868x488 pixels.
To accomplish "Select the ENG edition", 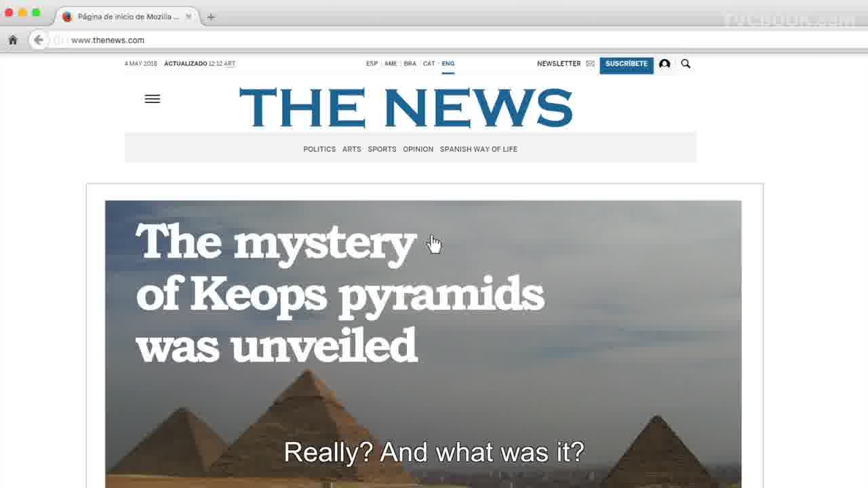I will click(x=448, y=64).
